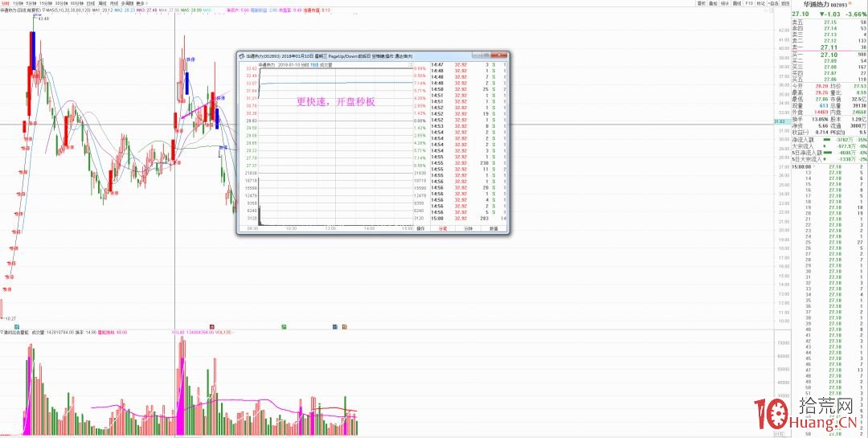Click the orange event marker below chart
This screenshot has height=438, width=868.
[344, 327]
